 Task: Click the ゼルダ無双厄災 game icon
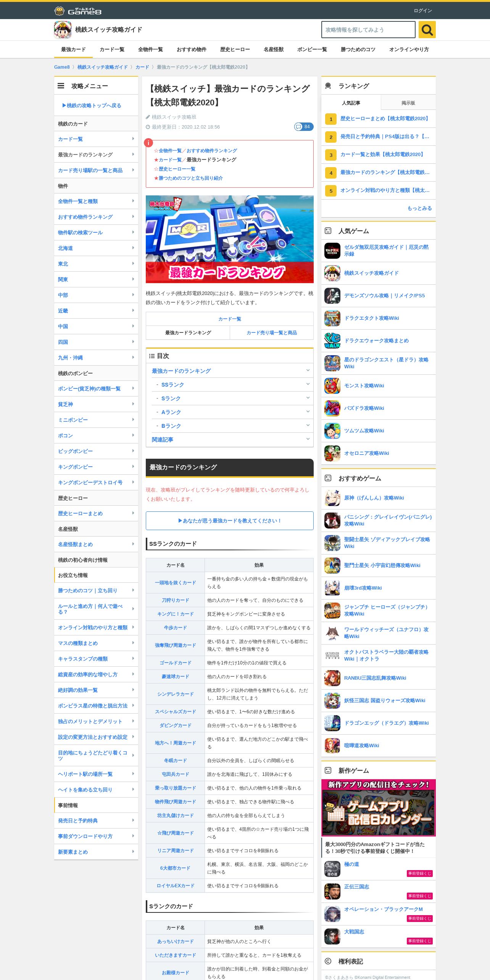click(332, 251)
